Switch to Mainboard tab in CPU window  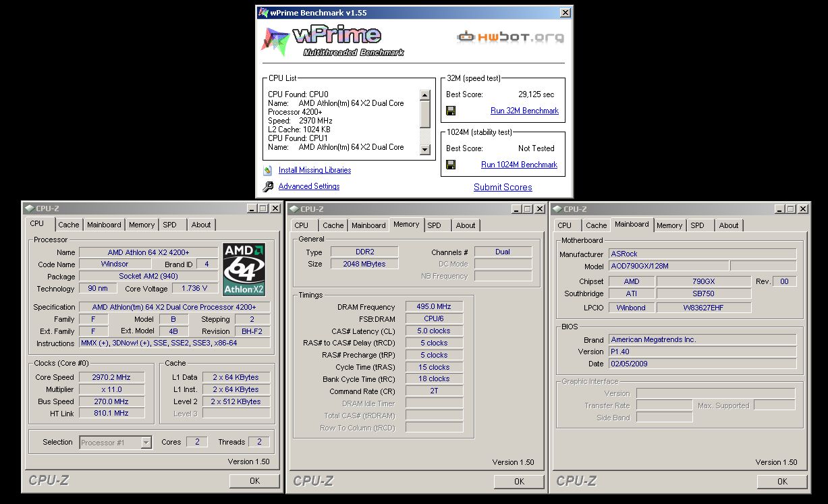pos(104,225)
